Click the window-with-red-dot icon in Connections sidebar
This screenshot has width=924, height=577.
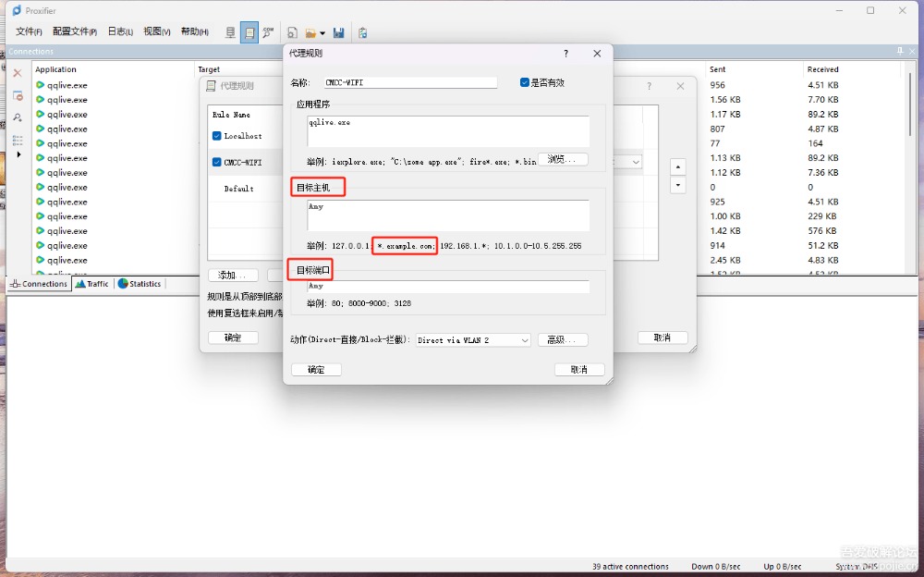(x=18, y=95)
